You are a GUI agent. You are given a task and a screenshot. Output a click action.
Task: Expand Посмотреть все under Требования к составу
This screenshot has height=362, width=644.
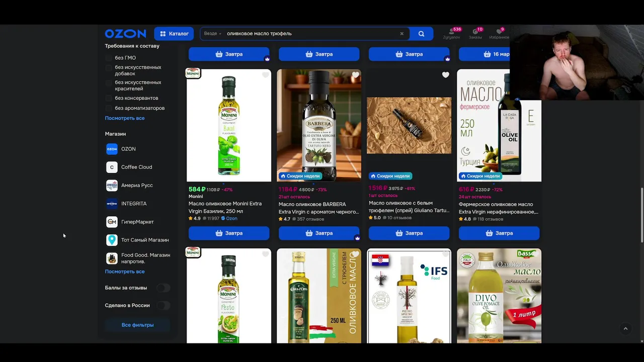click(x=125, y=118)
